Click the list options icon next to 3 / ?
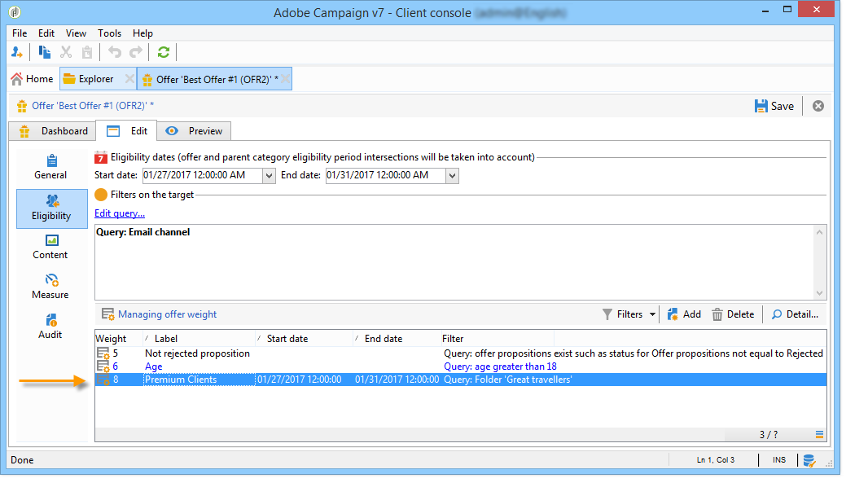The image size is (868, 496). 819,435
